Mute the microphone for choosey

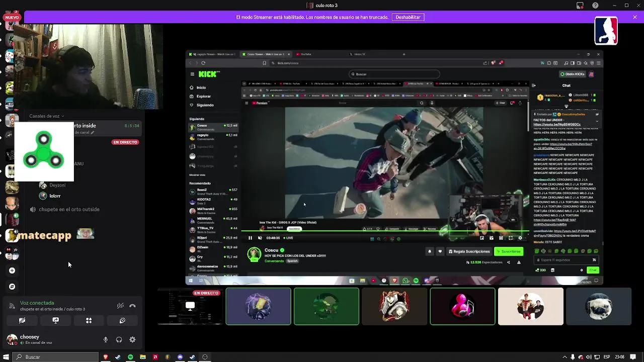pos(106,340)
